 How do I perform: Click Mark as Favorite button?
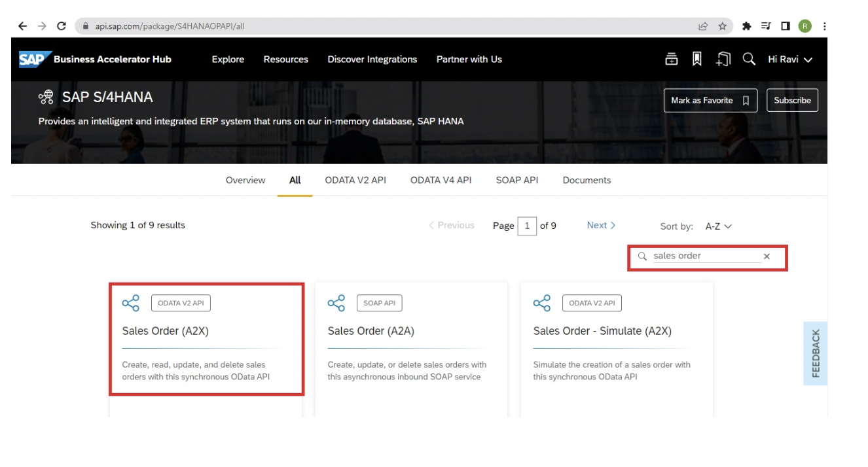(x=710, y=100)
